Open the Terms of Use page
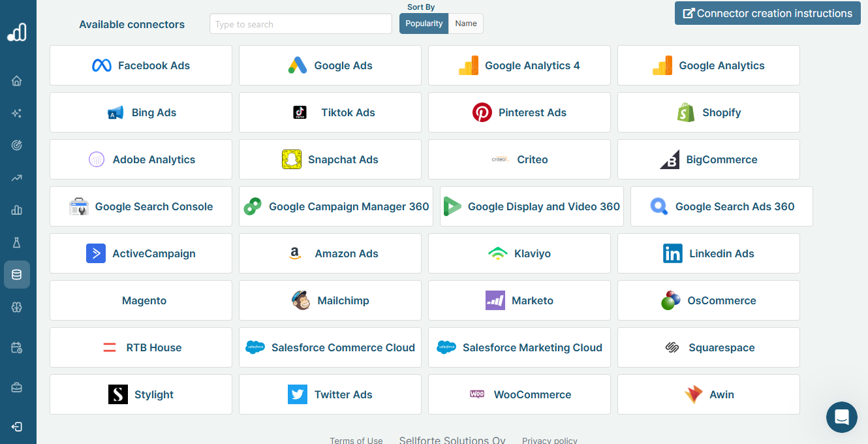The image size is (868, 444). coord(356,440)
